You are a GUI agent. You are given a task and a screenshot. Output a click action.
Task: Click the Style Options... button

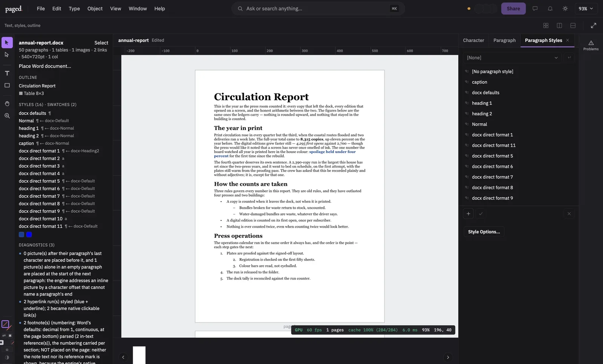tap(484, 232)
